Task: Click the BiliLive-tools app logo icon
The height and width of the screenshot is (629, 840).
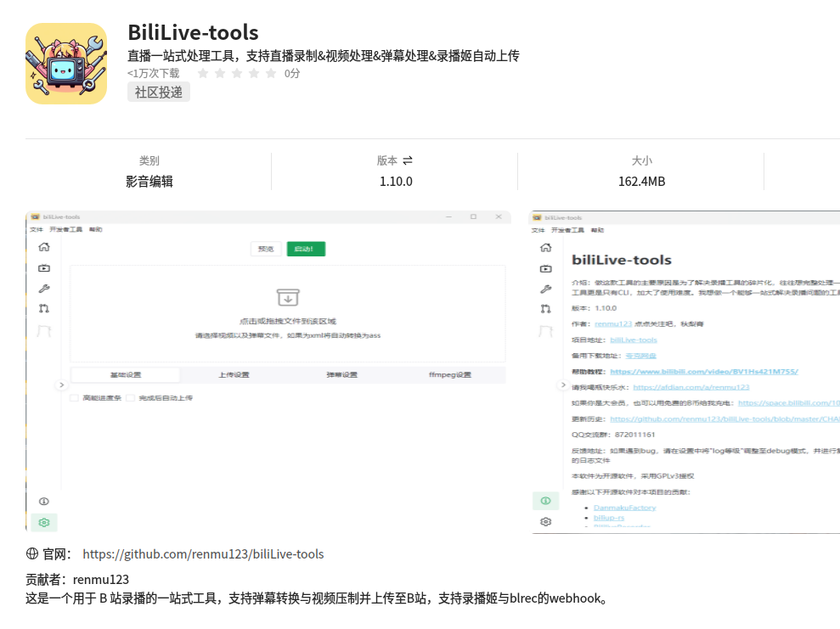Action: [66, 64]
